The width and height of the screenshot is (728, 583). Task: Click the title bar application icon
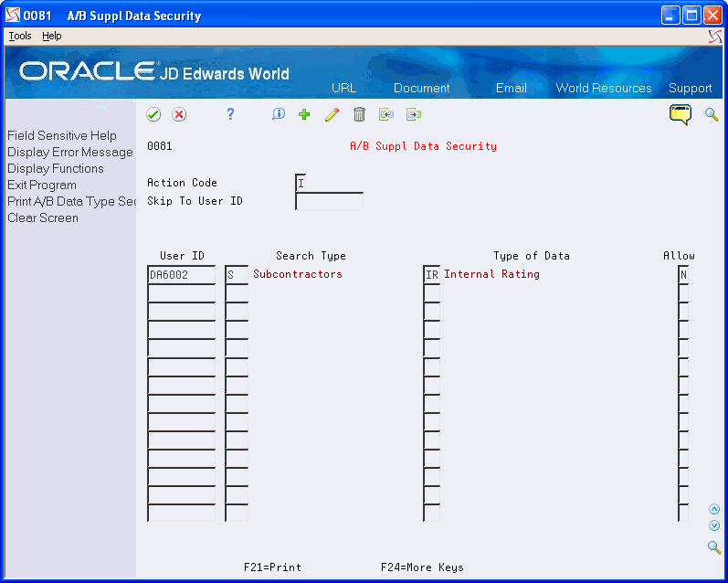point(13,15)
